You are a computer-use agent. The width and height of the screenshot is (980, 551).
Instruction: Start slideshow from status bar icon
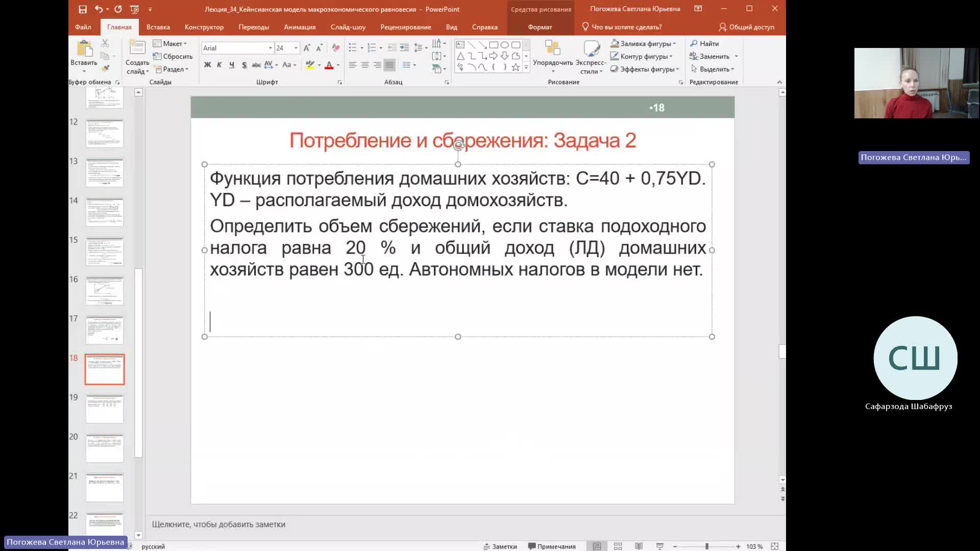[x=659, y=546]
